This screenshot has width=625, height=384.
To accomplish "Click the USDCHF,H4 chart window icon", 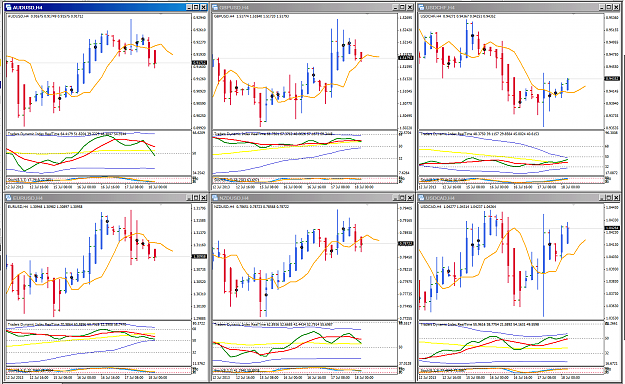I will point(421,7).
